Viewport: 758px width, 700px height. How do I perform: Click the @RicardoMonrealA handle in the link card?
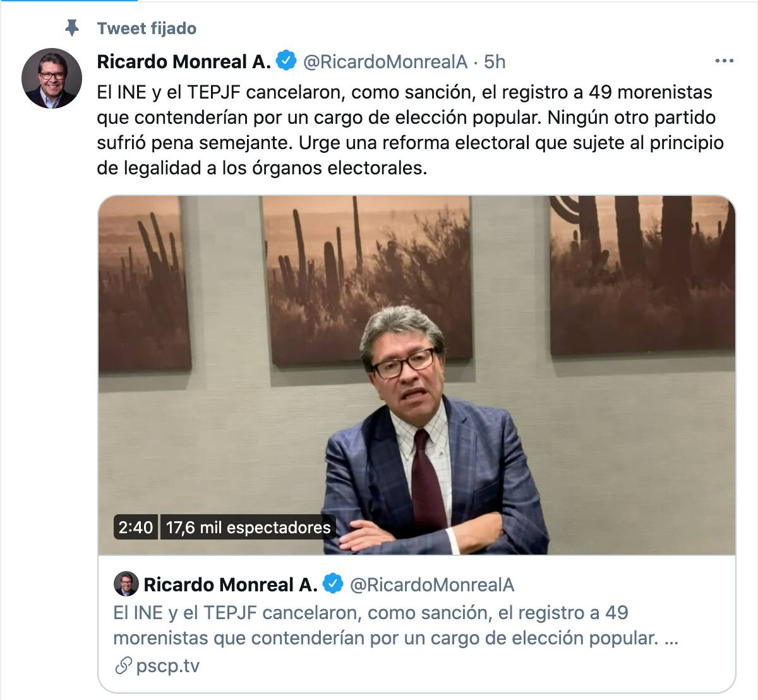pyautogui.click(x=432, y=584)
